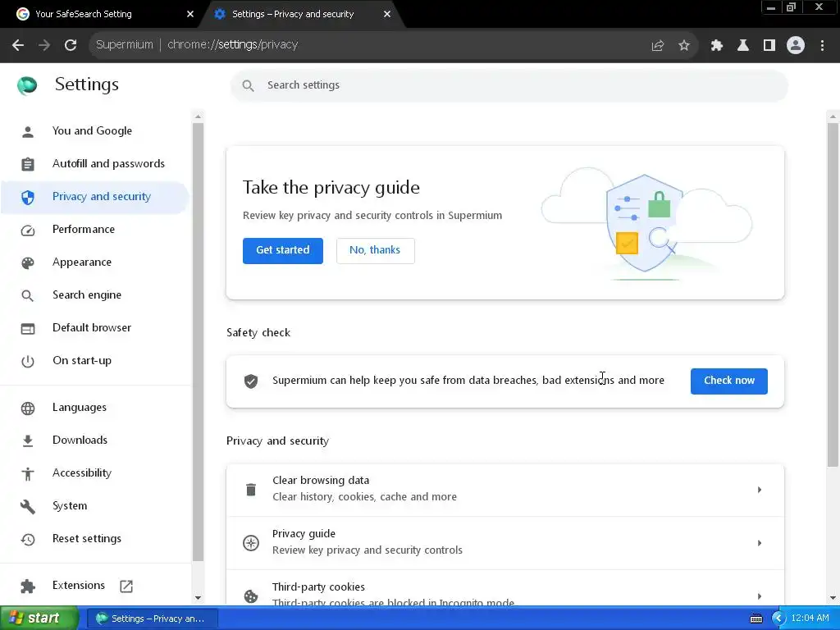Click the download arrow icon beside Downloads

(28, 441)
